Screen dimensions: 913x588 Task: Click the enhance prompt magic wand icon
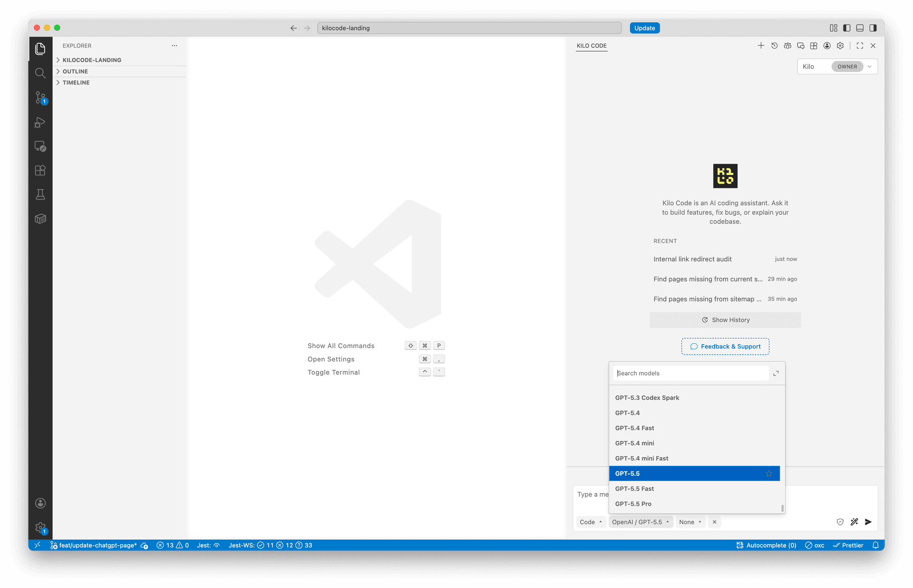[x=855, y=522]
